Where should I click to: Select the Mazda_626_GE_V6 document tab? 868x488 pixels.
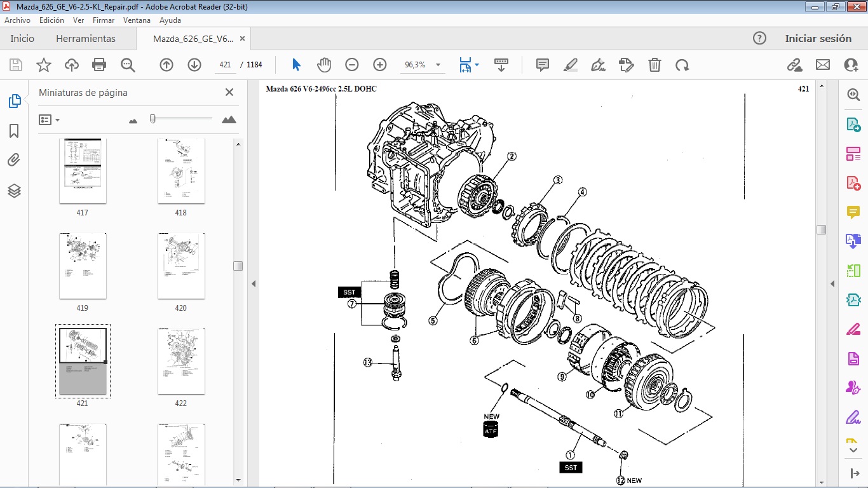(193, 39)
